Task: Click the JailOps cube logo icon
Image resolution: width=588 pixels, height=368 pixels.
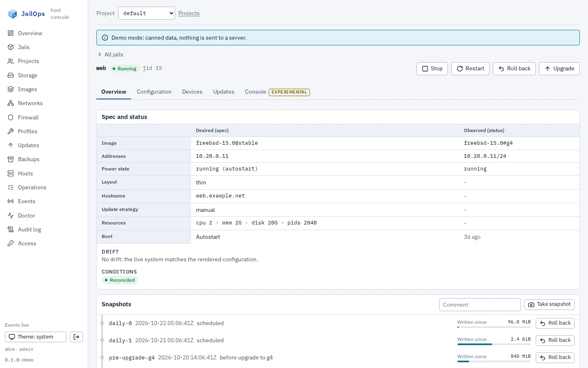Action: pos(13,14)
